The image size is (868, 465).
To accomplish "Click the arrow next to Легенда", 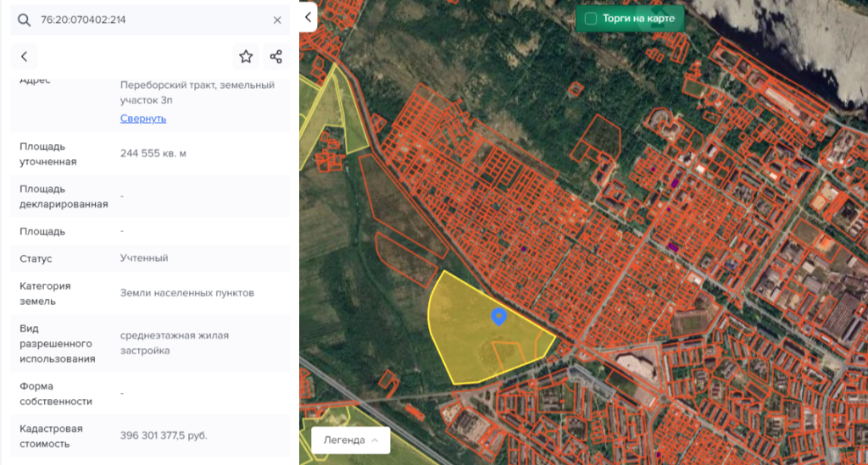I will (x=375, y=440).
